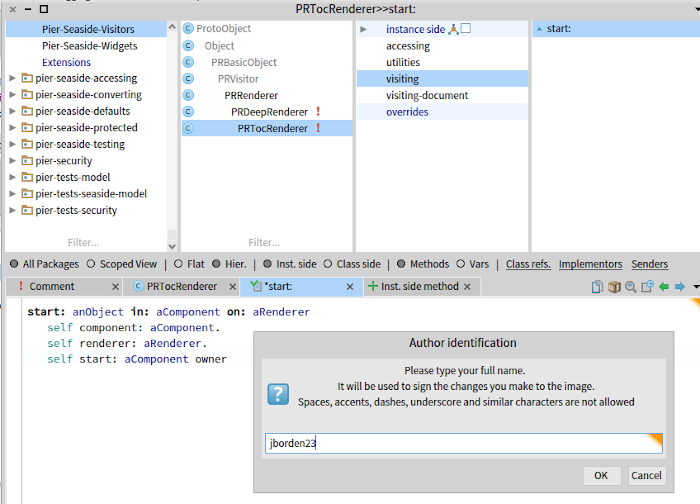This screenshot has width=700, height=504.
Task: Click the package list scroll down arrow
Action: tap(172, 246)
